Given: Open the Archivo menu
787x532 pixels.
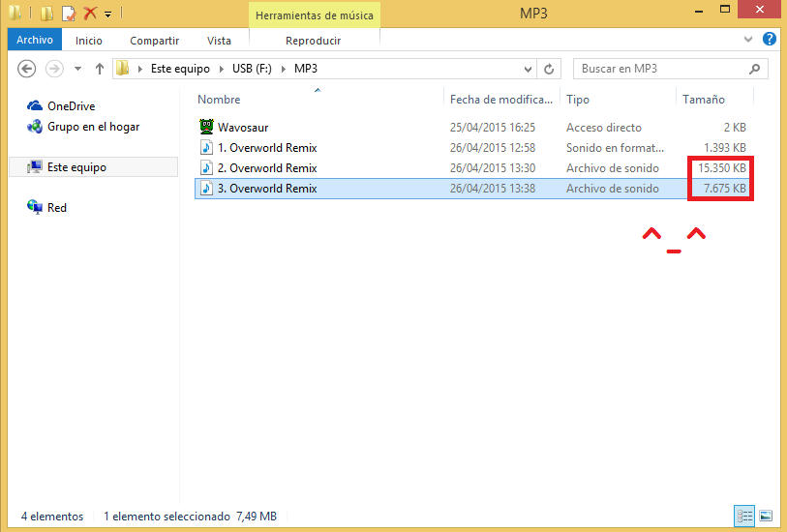Looking at the screenshot, I should (x=35, y=40).
